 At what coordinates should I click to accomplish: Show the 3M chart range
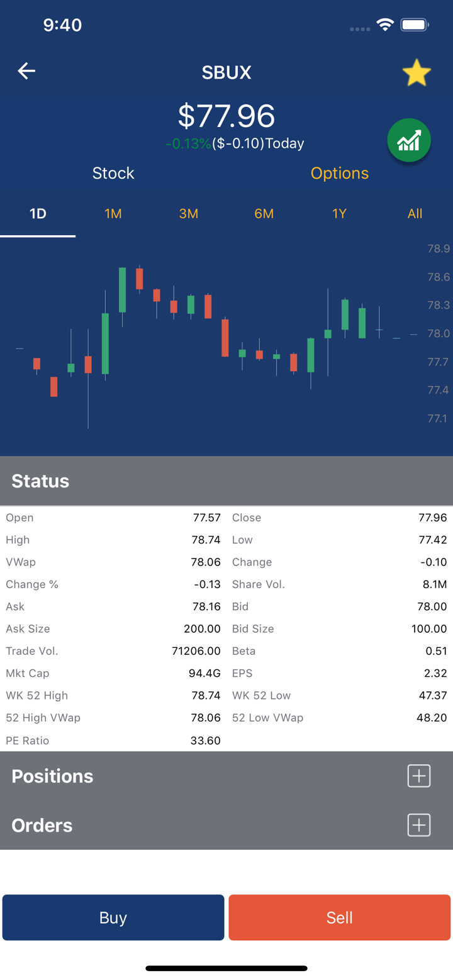coord(189,214)
